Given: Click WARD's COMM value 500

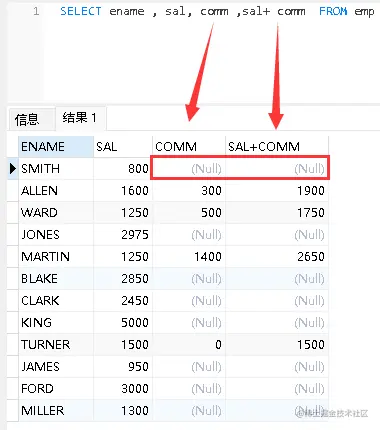Looking at the screenshot, I should (211, 213).
